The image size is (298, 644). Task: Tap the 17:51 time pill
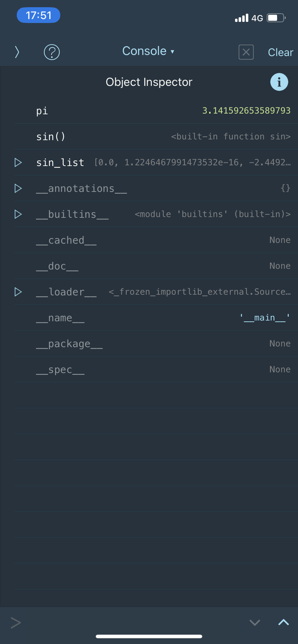point(38,15)
